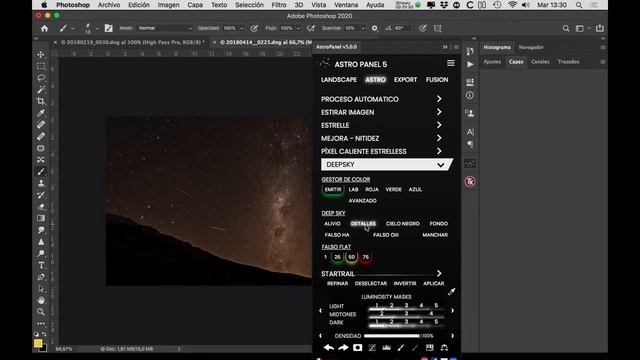Switch to EXPORT tab in AstroPanel
Screen dimensions: 640x360
pos(405,80)
